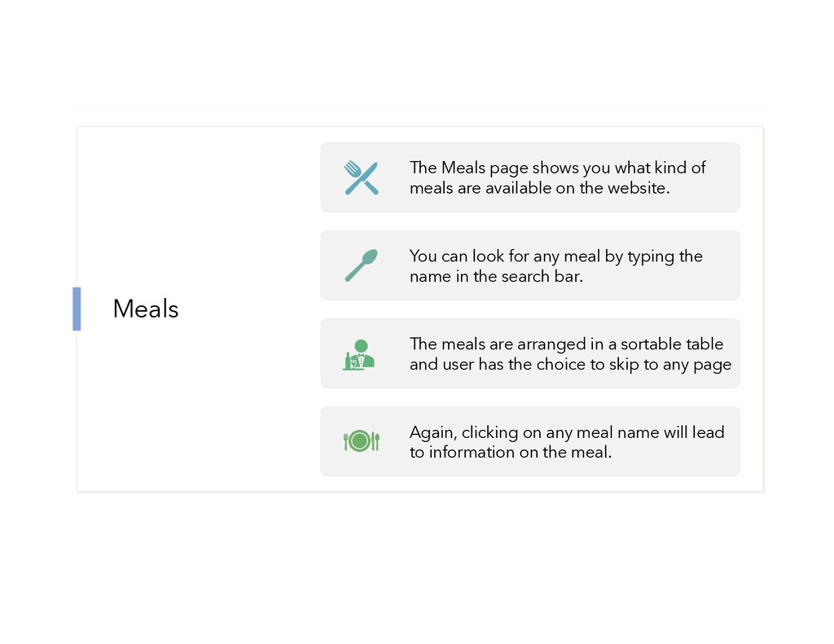Screen dimensions: 834x644
Task: Select the first gray card about Meals page
Action: tap(530, 177)
